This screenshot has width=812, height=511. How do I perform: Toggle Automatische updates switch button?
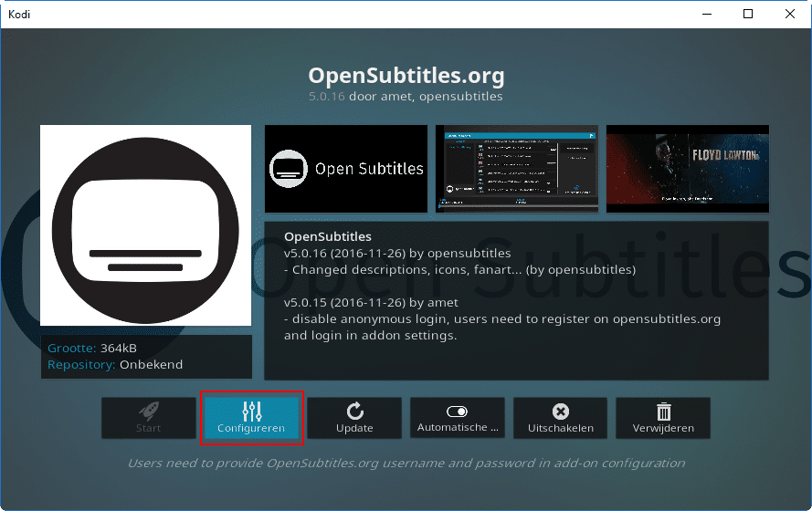(458, 418)
